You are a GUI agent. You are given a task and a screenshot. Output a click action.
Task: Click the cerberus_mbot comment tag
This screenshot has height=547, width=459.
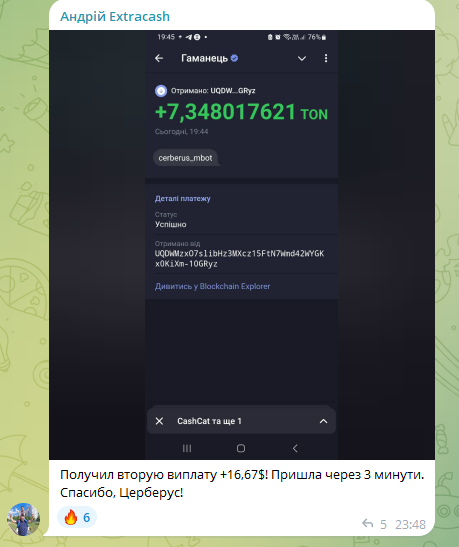tap(185, 158)
